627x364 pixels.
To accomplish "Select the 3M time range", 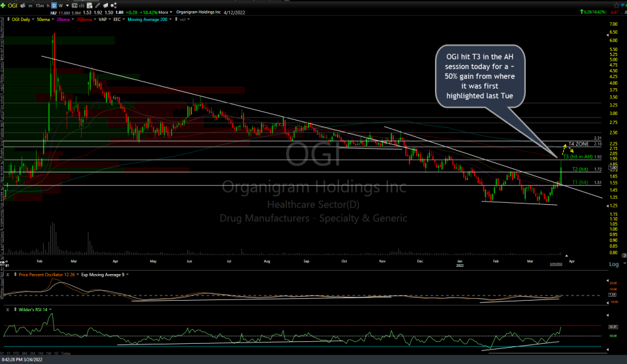I will coord(33,353).
